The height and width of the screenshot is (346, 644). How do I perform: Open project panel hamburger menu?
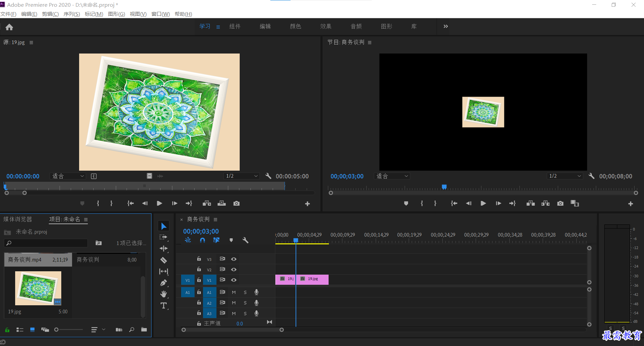(86, 219)
